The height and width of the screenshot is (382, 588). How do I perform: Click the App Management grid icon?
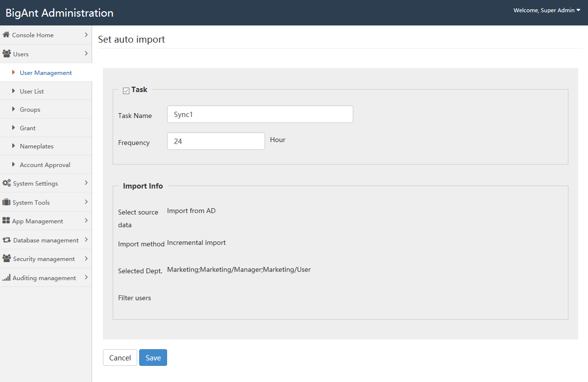point(6,221)
